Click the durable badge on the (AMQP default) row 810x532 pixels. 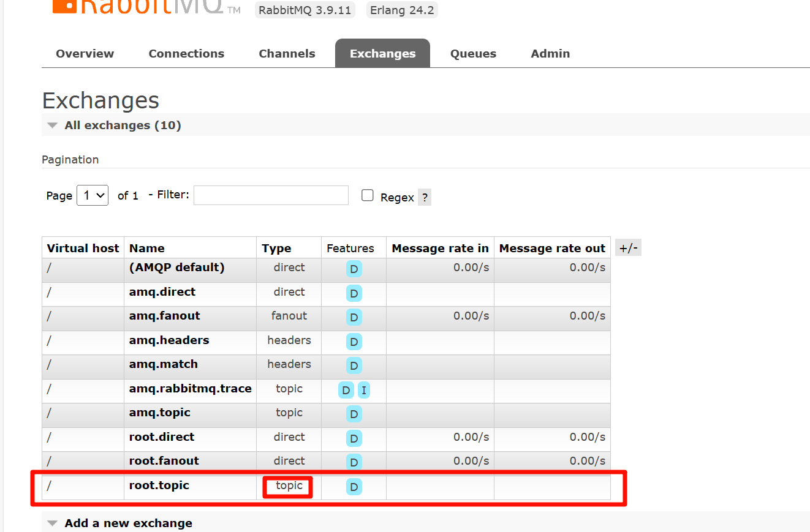[x=354, y=269]
